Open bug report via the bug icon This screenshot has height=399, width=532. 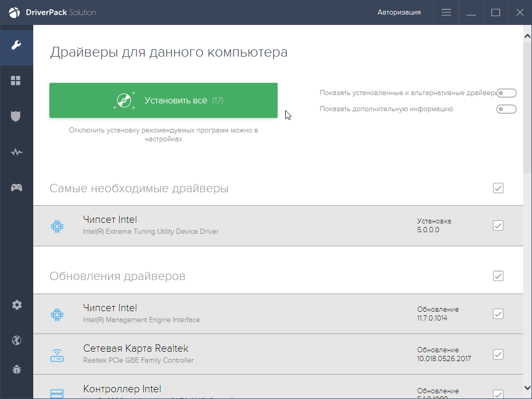[17, 369]
